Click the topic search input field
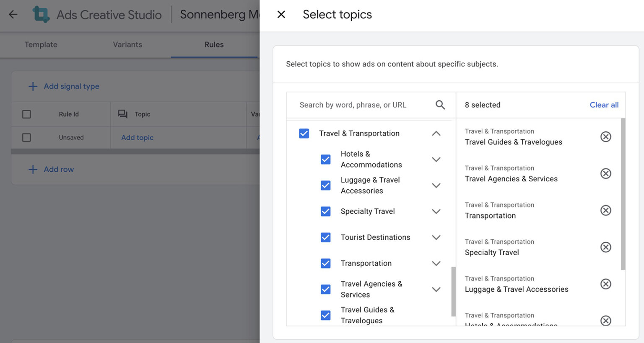 [x=361, y=105]
